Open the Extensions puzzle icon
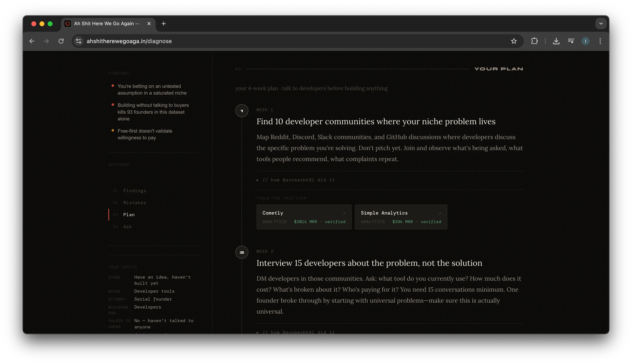Viewport: 632px width, 364px height. (x=534, y=41)
